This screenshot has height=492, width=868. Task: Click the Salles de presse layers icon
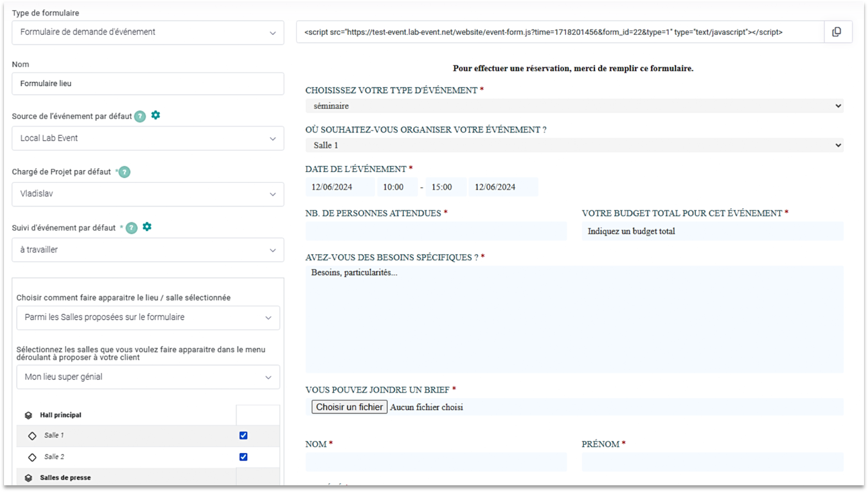(x=29, y=478)
